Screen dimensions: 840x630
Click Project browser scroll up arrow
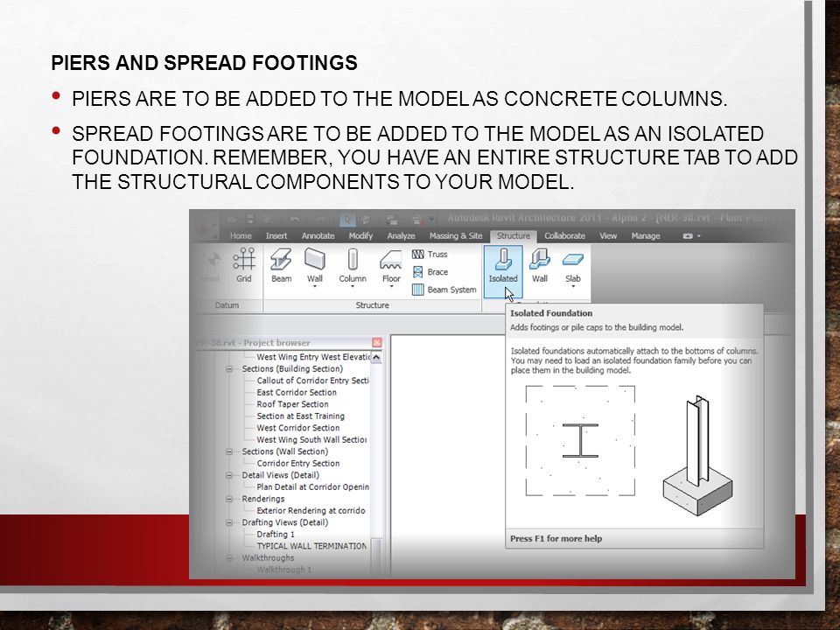(376, 357)
